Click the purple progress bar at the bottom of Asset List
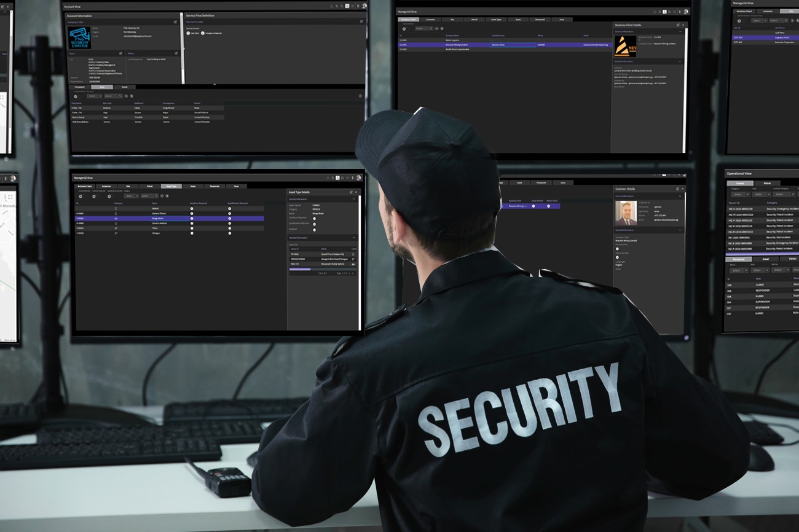This screenshot has height=532, width=799. click(299, 269)
